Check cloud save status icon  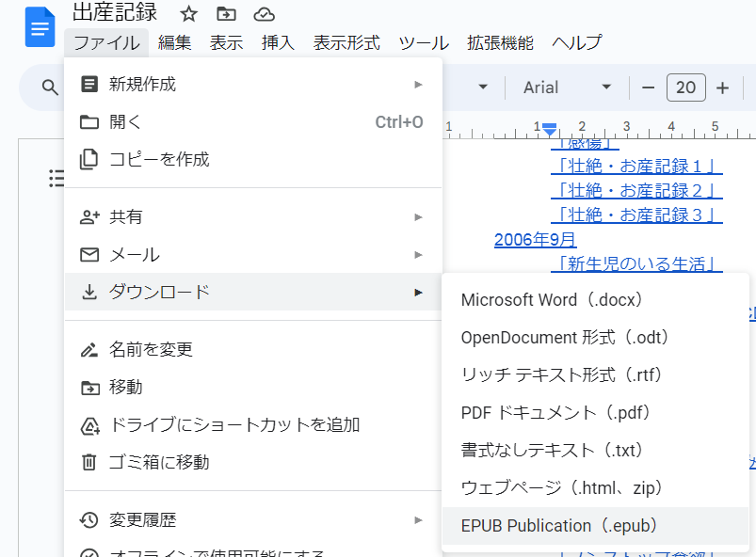point(265,14)
